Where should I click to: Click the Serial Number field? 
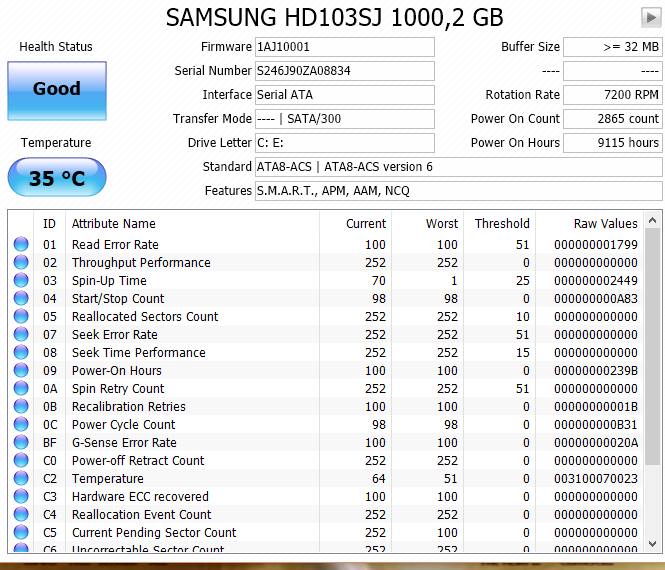click(x=344, y=71)
